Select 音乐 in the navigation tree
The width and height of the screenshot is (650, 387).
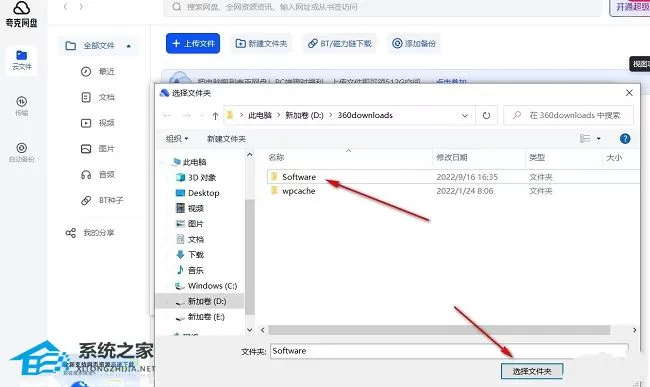click(x=190, y=270)
